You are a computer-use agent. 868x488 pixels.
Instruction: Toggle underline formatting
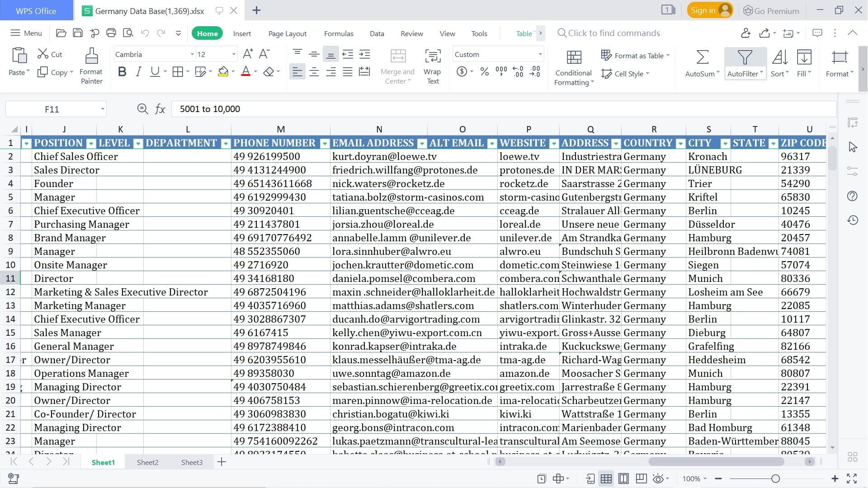(x=155, y=71)
